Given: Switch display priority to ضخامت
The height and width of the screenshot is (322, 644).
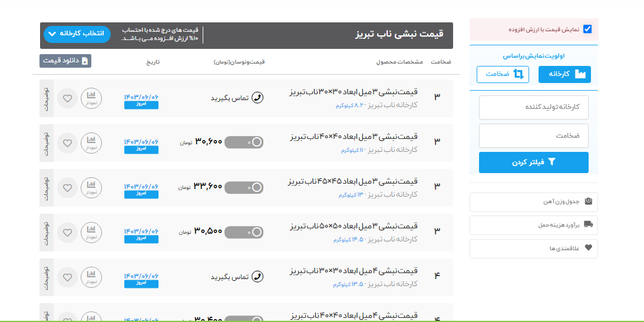Looking at the screenshot, I should [503, 75].
